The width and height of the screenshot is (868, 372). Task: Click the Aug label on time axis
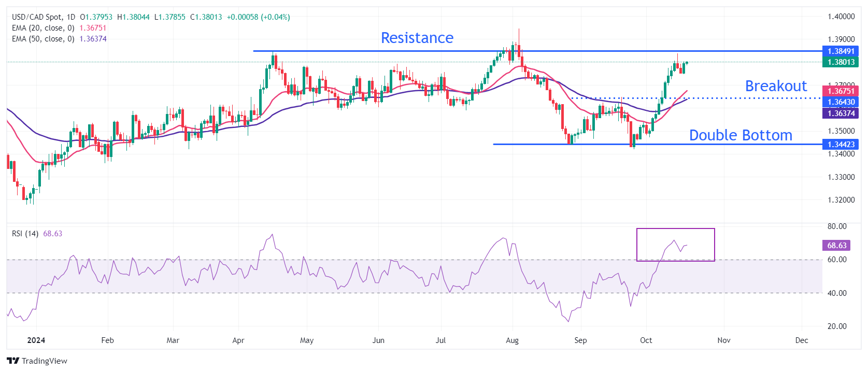tap(512, 340)
